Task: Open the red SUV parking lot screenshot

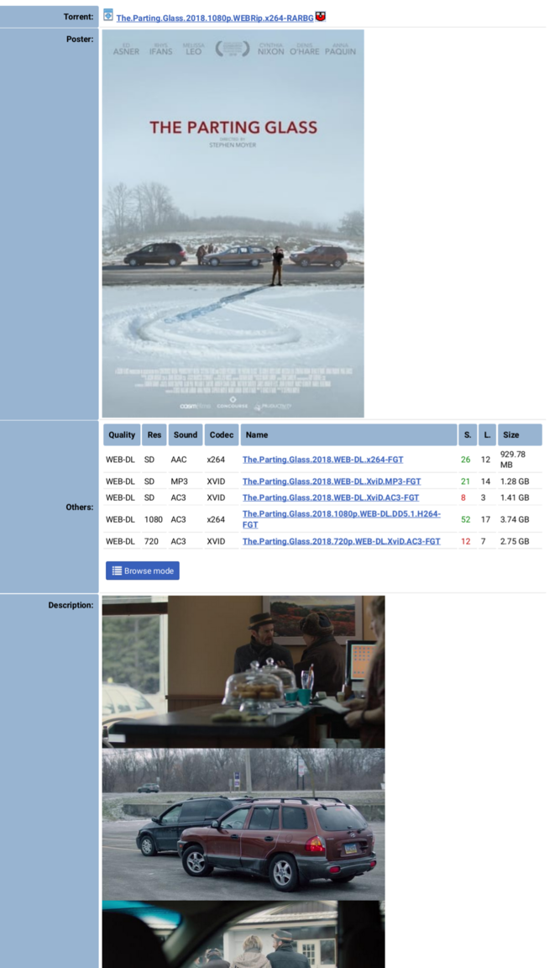Action: (243, 824)
